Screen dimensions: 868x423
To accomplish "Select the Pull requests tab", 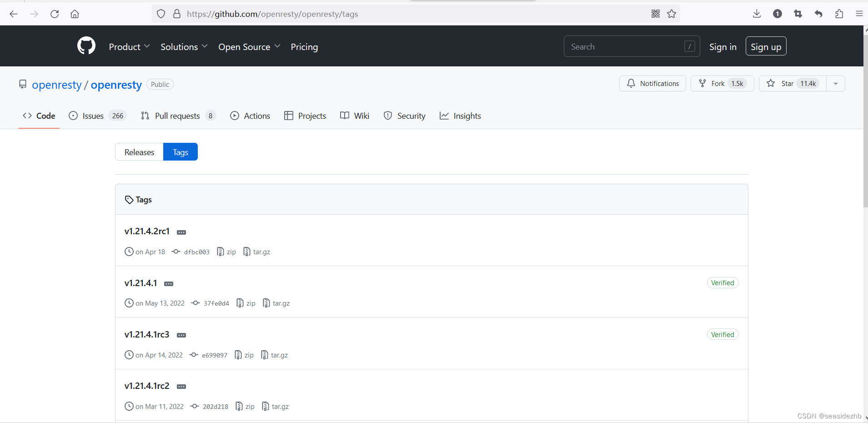I will pos(178,116).
